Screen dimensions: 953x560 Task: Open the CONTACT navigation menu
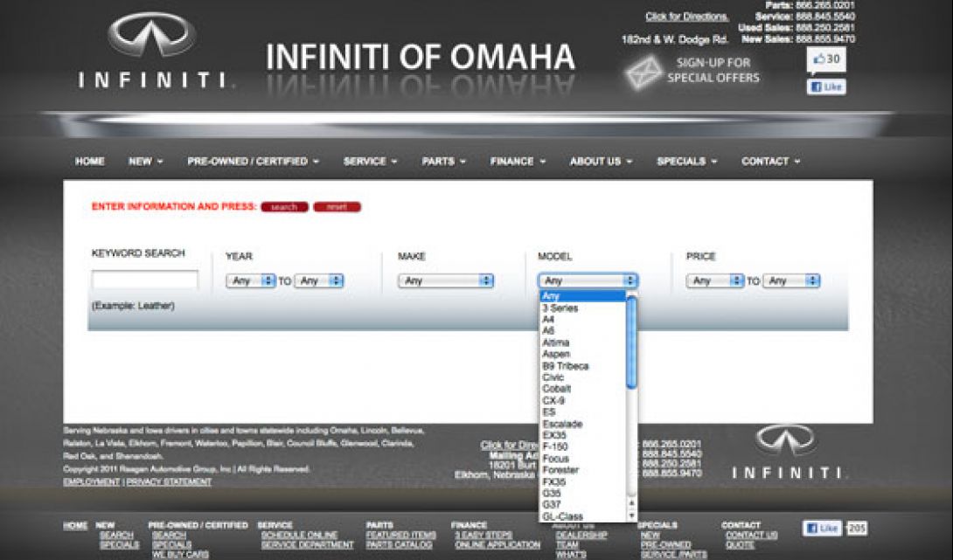(770, 161)
